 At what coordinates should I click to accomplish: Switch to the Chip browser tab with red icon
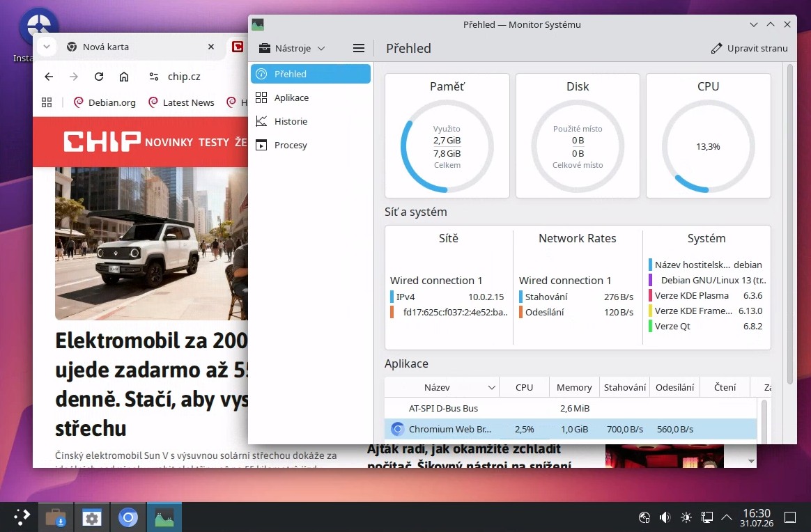pyautogui.click(x=238, y=47)
